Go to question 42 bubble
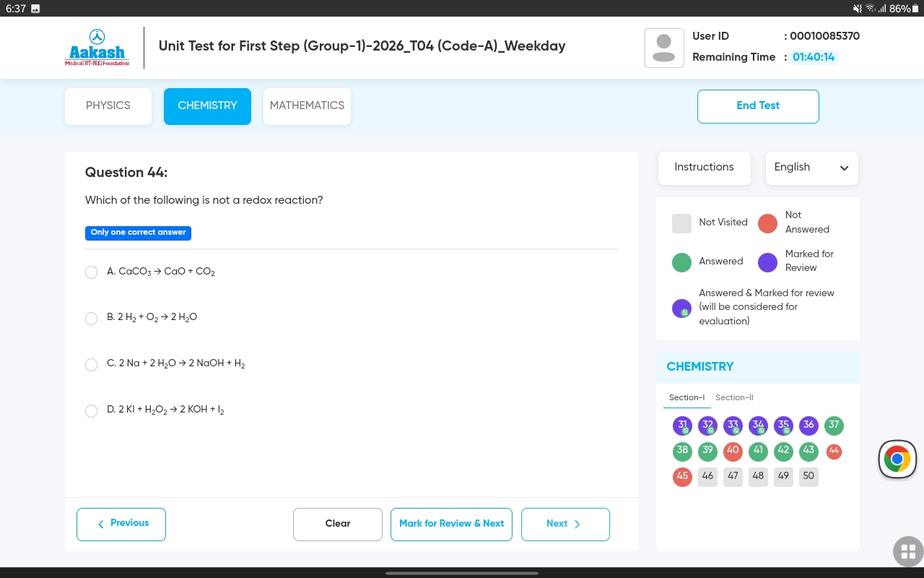924x578 pixels. (783, 451)
